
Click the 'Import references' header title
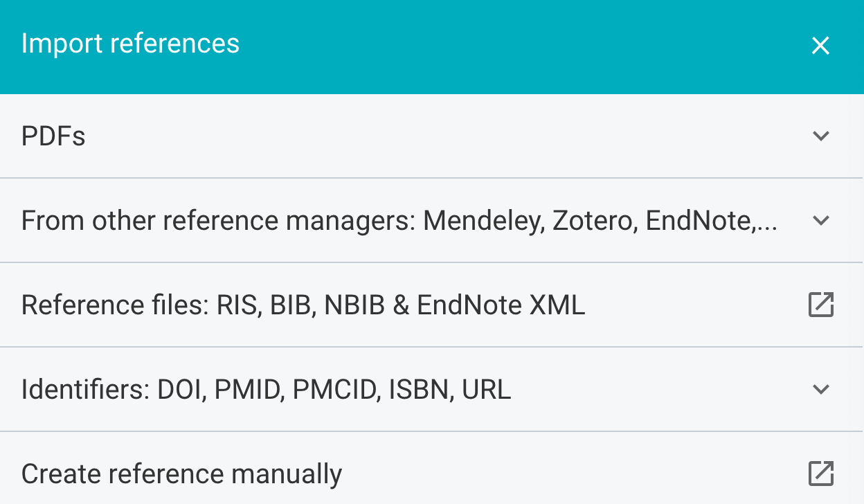click(130, 44)
